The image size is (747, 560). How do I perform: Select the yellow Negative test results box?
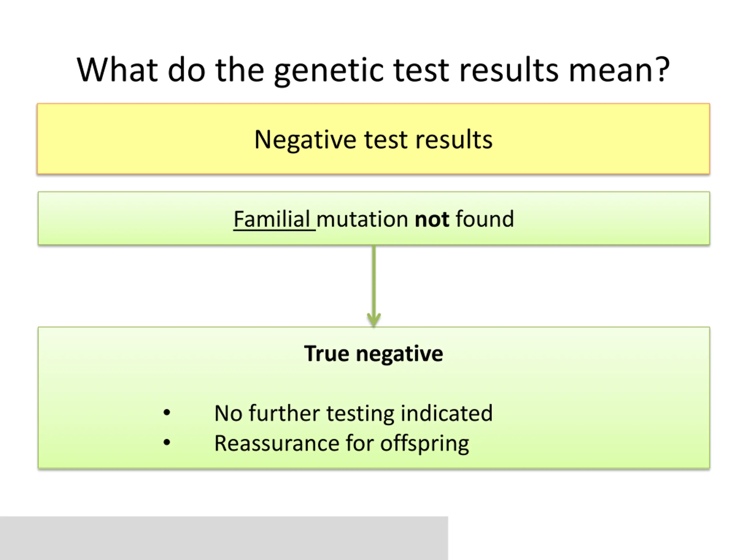(x=373, y=139)
